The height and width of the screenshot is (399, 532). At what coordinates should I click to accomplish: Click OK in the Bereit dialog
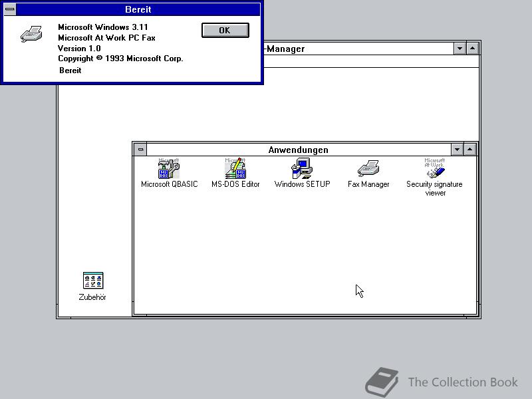225,30
